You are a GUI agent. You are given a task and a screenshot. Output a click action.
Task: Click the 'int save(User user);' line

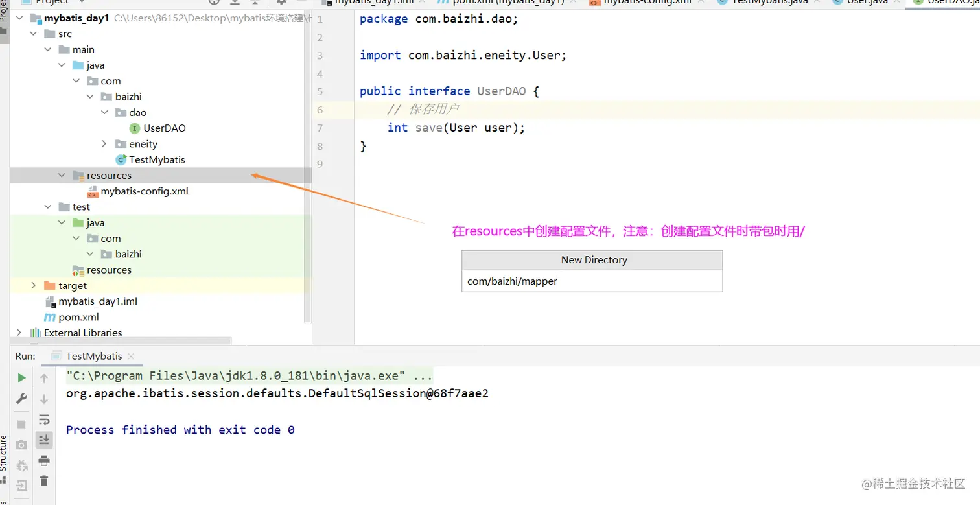click(456, 128)
